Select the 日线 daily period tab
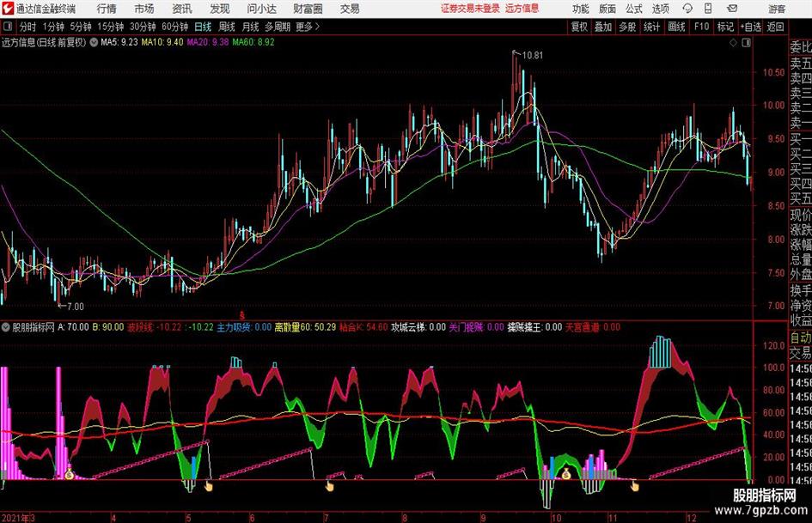Viewport: 812px width, 523px height. [x=203, y=27]
